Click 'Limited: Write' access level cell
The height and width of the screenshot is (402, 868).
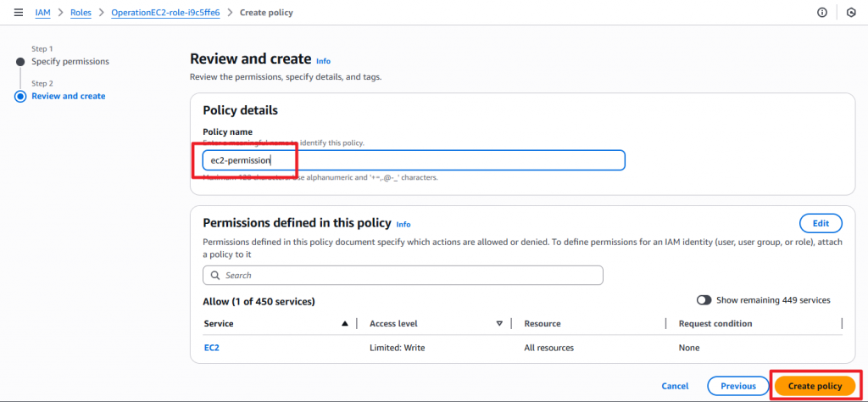coord(398,348)
